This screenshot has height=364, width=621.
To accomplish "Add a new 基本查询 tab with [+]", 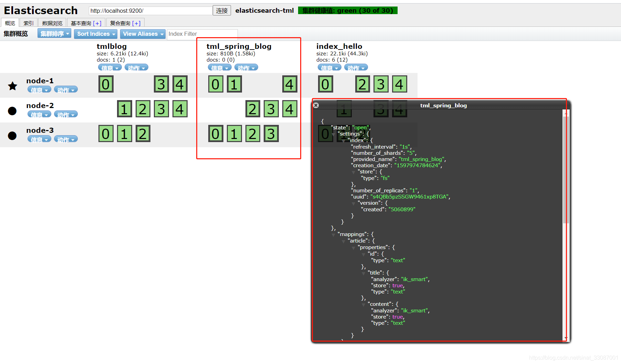I will point(97,23).
